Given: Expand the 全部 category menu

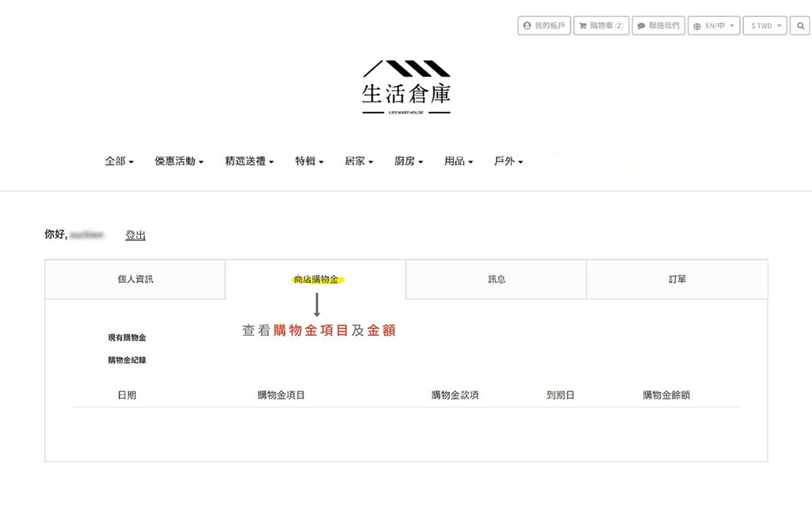Looking at the screenshot, I should click(119, 161).
